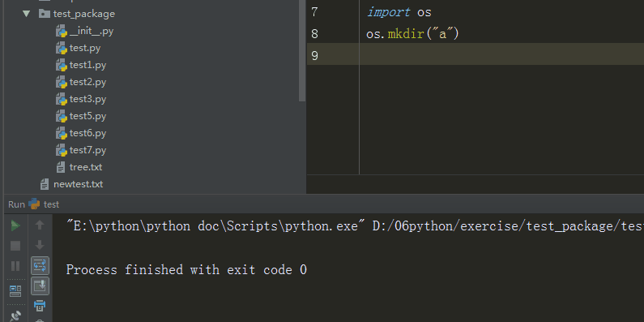The height and width of the screenshot is (322, 644).
Task: Select tree.txt text file
Action: pos(79,167)
